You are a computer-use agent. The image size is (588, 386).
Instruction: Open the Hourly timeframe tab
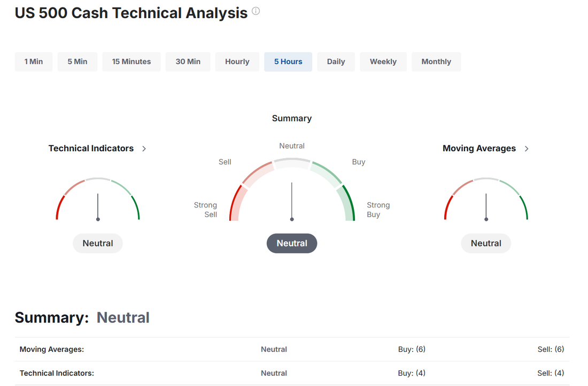click(237, 61)
